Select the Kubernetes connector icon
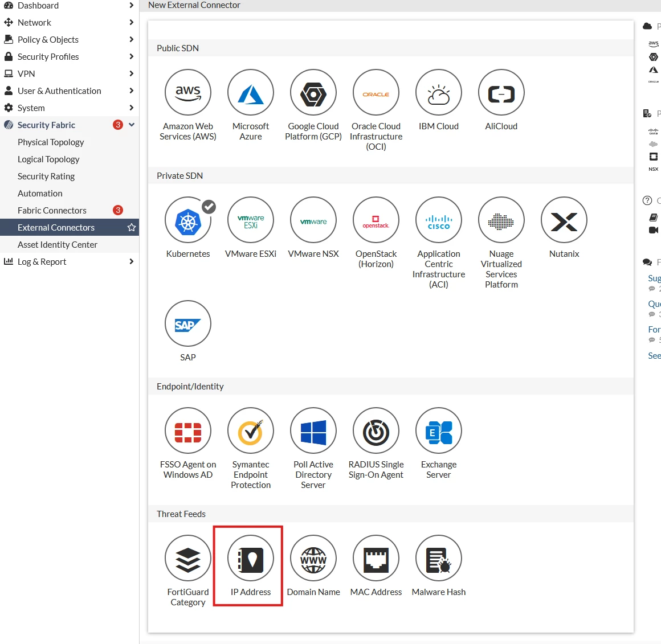Viewport: 661px width, 644px height. tap(187, 220)
